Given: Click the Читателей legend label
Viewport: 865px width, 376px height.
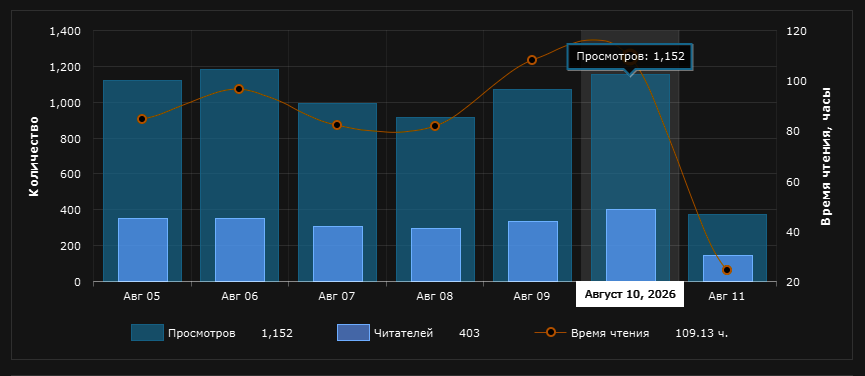Looking at the screenshot, I should (x=403, y=333).
